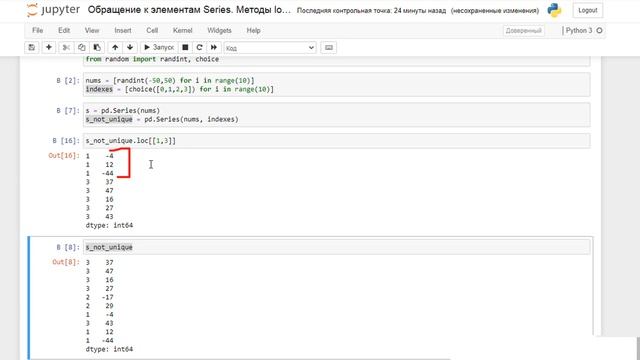
Task: Click the value 29 in Out[8]
Action: click(109, 306)
